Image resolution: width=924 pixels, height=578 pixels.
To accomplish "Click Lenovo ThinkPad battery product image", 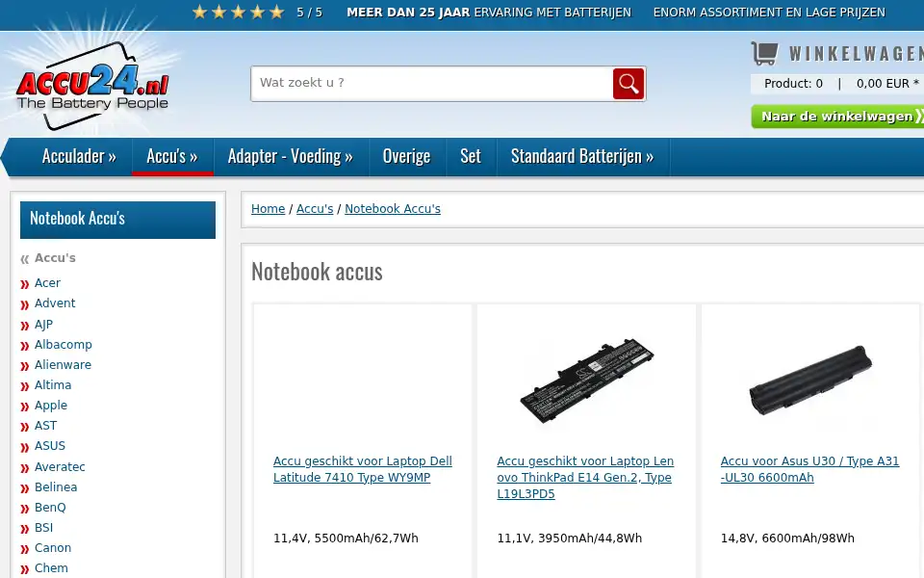I will (587, 381).
